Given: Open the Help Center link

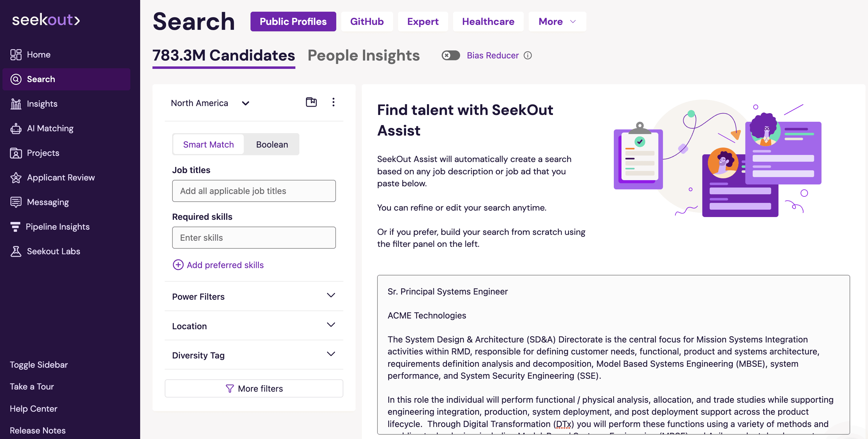Looking at the screenshot, I should pos(34,408).
